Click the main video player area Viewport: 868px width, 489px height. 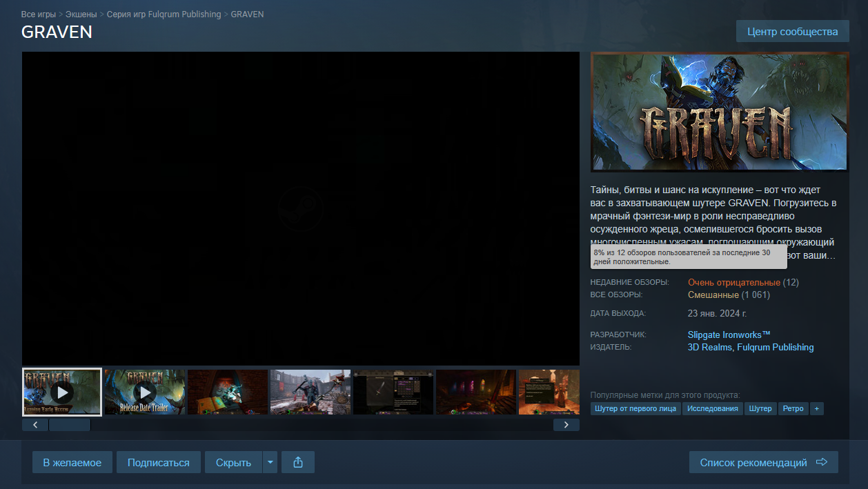301,208
